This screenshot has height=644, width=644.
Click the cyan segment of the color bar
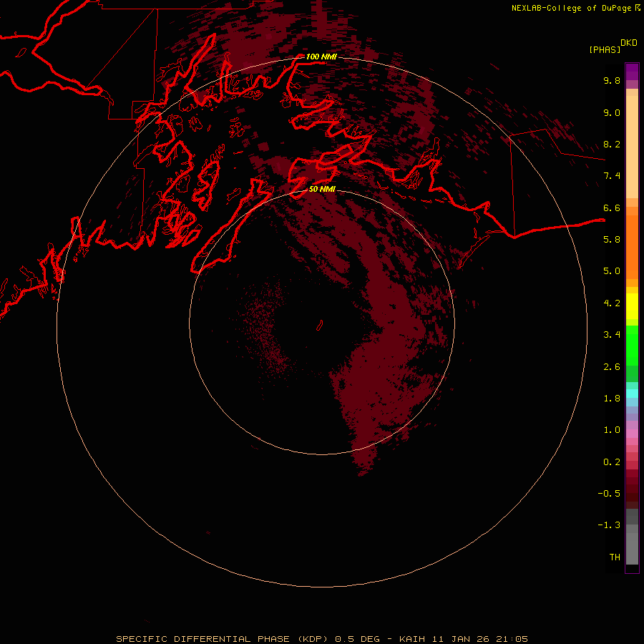tap(632, 394)
